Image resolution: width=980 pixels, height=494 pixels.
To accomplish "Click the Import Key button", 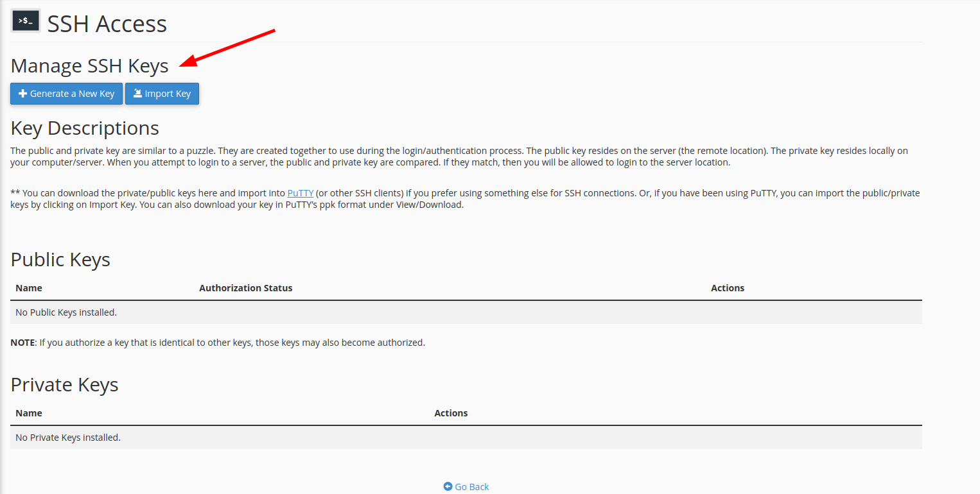I will (162, 94).
